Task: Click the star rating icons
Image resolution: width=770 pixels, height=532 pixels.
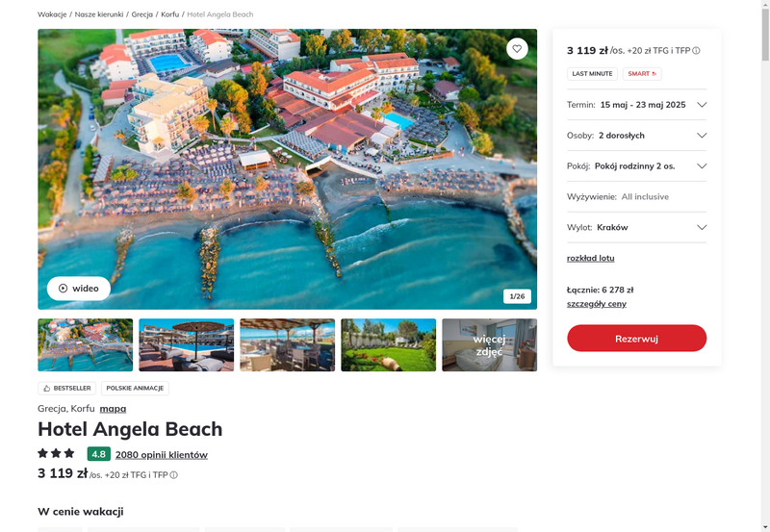Action: point(56,453)
